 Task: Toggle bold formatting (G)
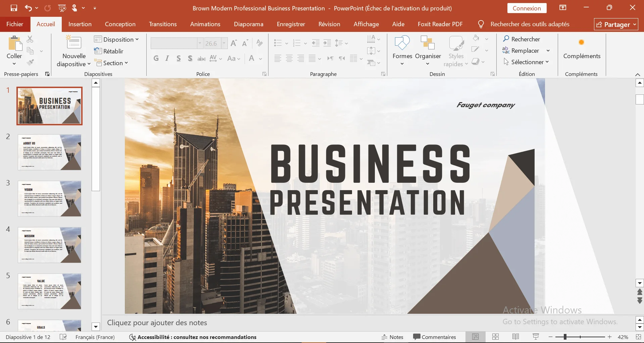tap(156, 58)
